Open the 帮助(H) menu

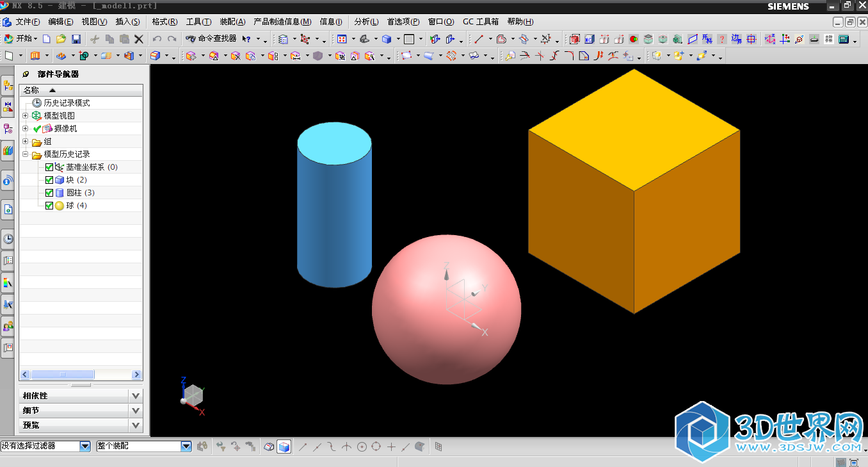point(520,22)
